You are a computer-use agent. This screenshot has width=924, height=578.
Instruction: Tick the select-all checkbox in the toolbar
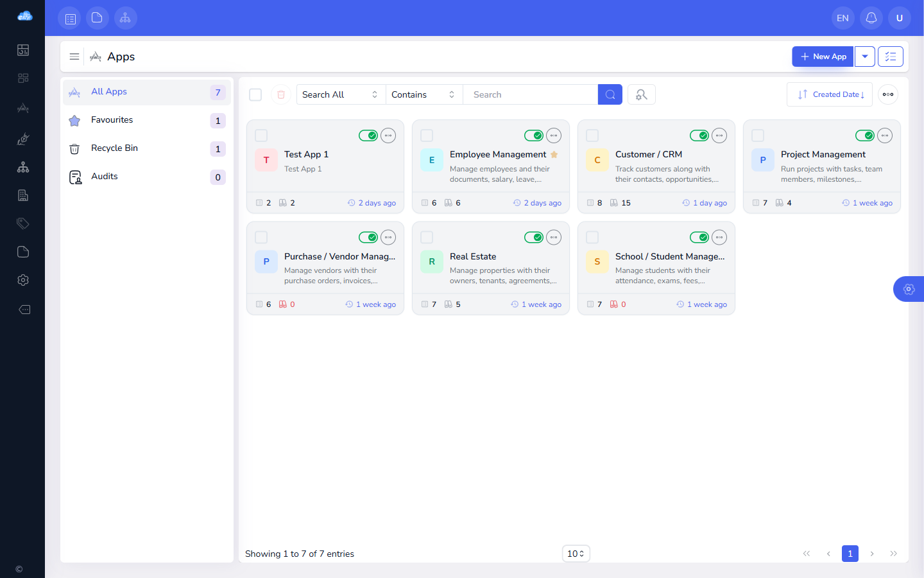[255, 94]
